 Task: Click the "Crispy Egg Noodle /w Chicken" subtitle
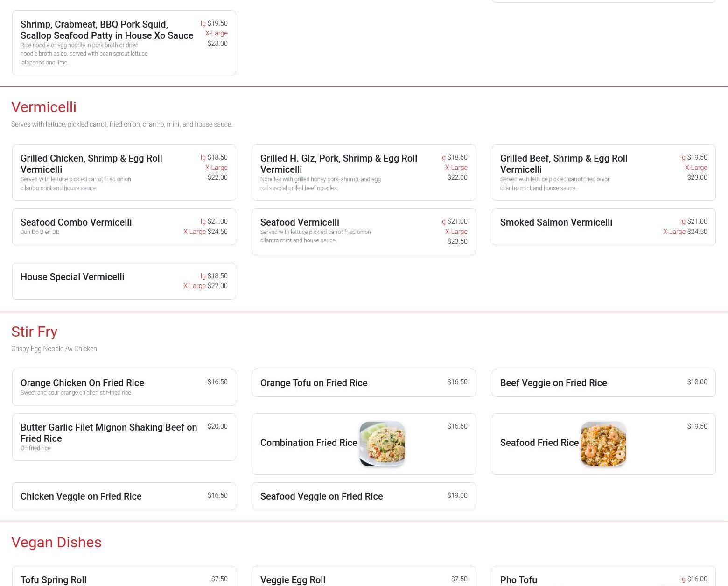coord(54,349)
